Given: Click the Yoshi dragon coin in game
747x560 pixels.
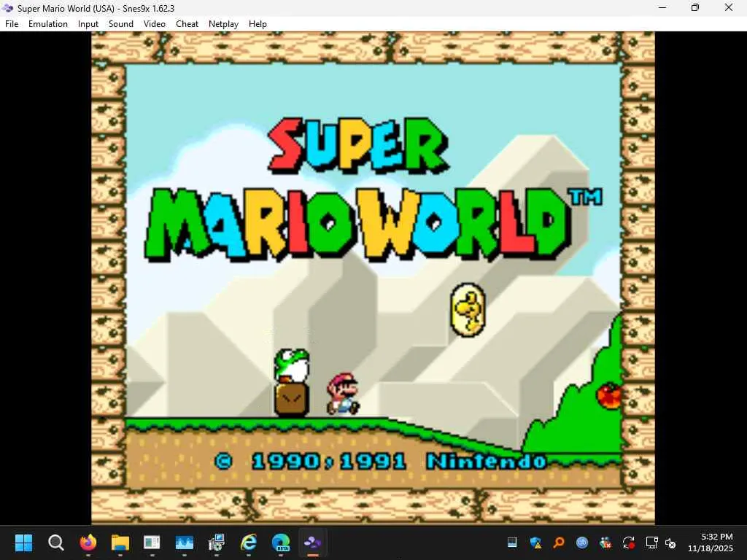Looking at the screenshot, I should [x=468, y=309].
